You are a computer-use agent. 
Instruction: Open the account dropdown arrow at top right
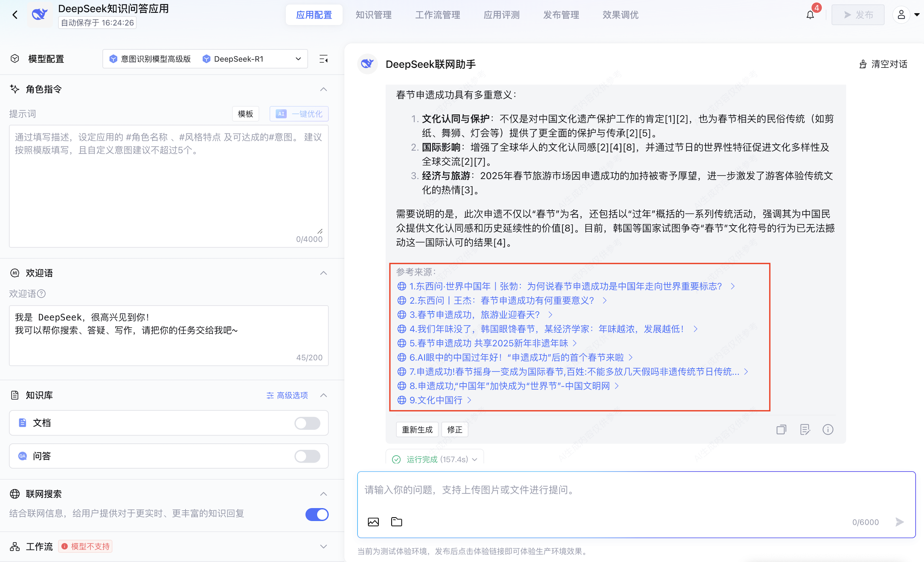(917, 15)
